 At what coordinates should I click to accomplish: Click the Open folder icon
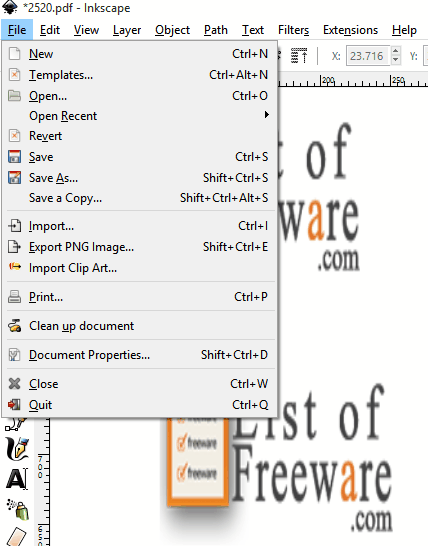[x=14, y=96]
